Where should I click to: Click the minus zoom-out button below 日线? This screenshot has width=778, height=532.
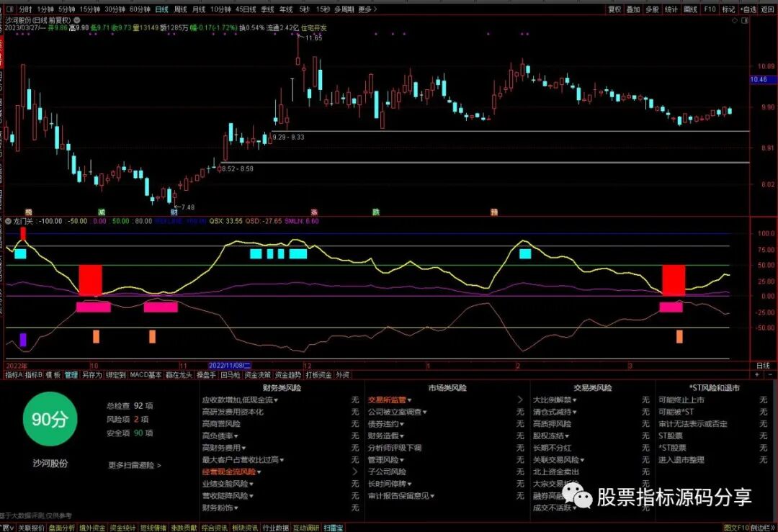tap(769, 375)
